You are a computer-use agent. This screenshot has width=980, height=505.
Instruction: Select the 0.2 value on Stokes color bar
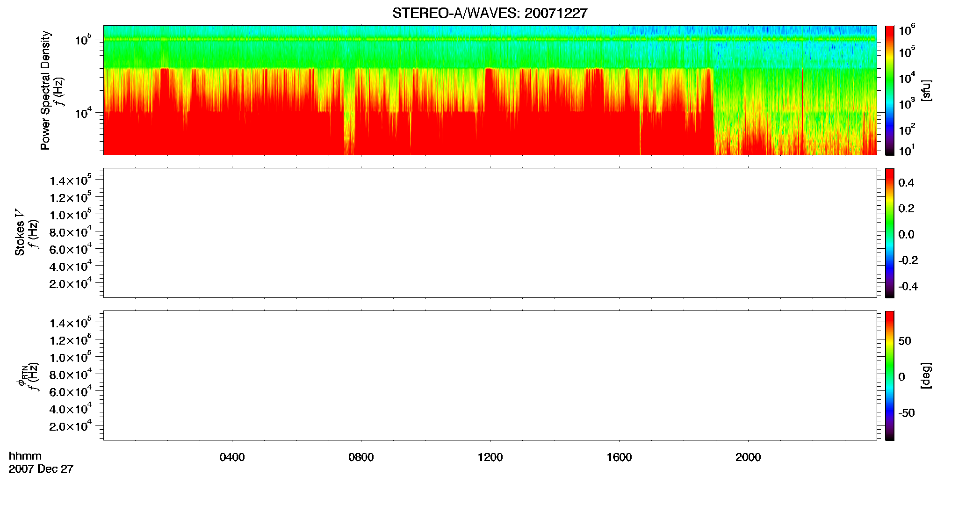[906, 209]
